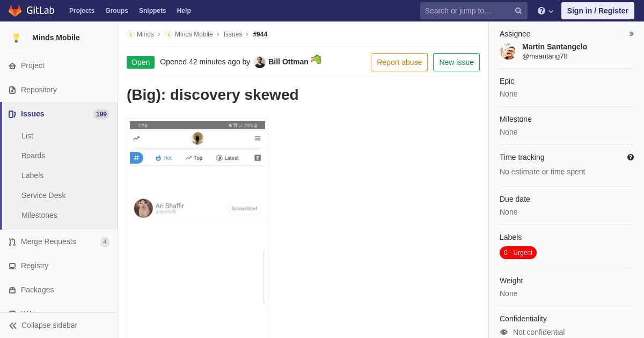This screenshot has width=644, height=338.
Task: Click the GitLab fox logo
Action: click(15, 11)
